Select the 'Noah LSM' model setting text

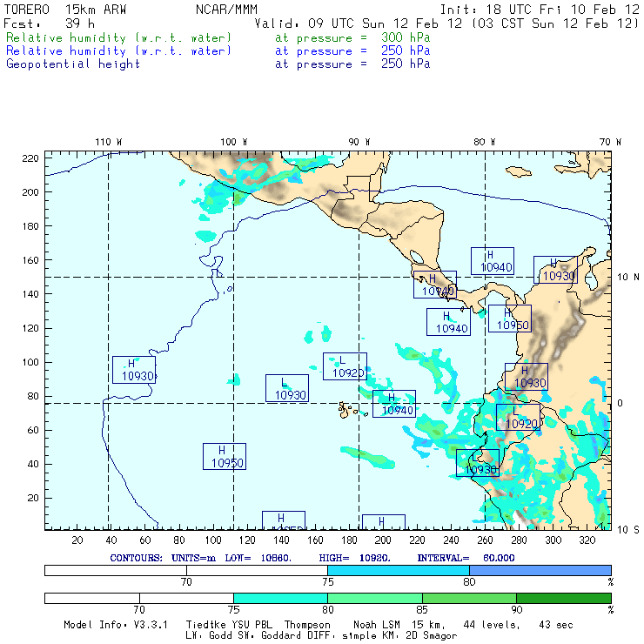coord(377,625)
